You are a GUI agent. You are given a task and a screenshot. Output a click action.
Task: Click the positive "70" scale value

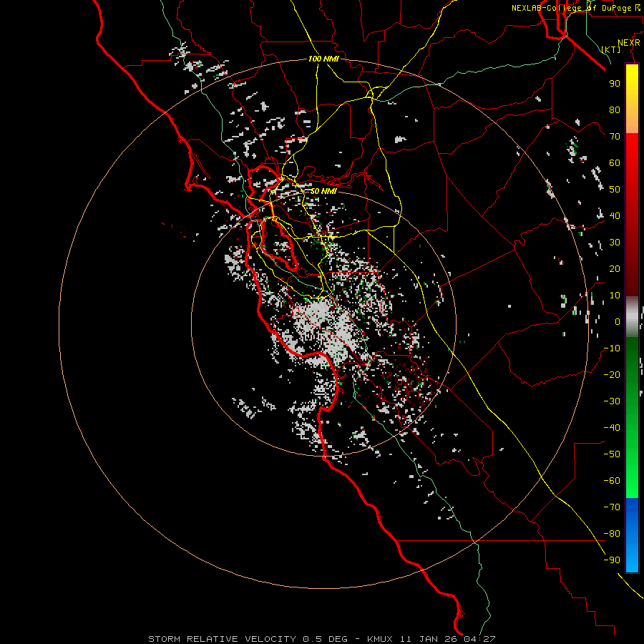[x=615, y=137]
